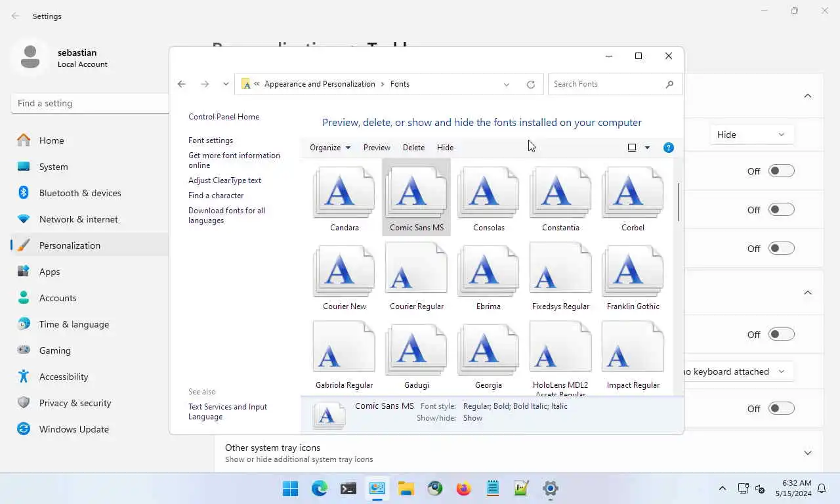840x504 pixels.
Task: Refresh the Fonts folder view
Action: pos(531,84)
